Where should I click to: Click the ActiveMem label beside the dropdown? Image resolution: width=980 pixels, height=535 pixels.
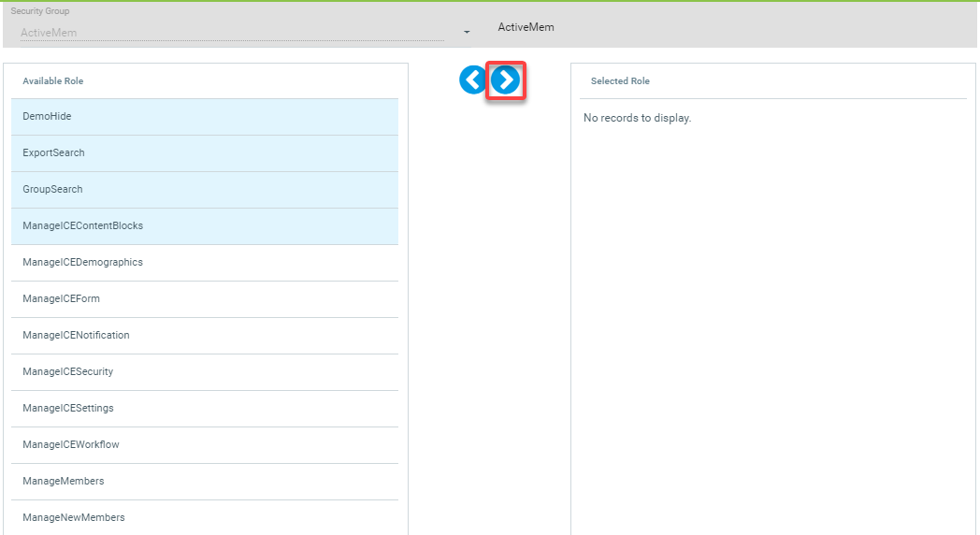526,28
